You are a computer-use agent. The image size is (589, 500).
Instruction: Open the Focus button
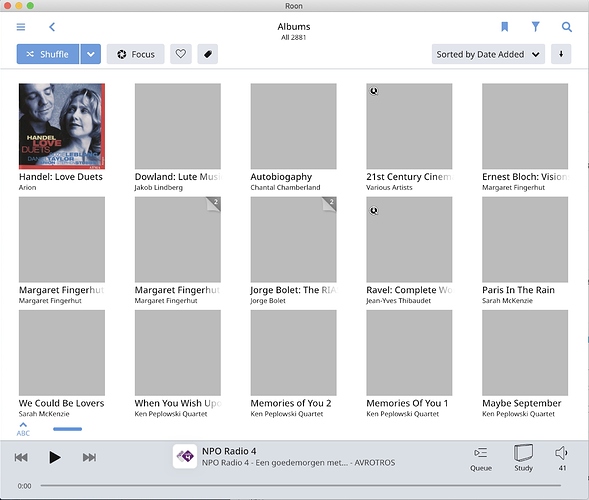(136, 54)
